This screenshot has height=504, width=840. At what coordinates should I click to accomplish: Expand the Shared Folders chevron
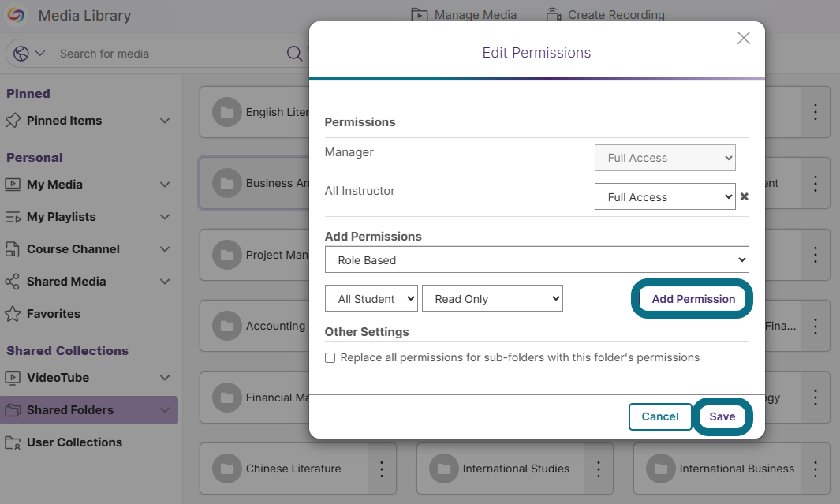pos(165,409)
